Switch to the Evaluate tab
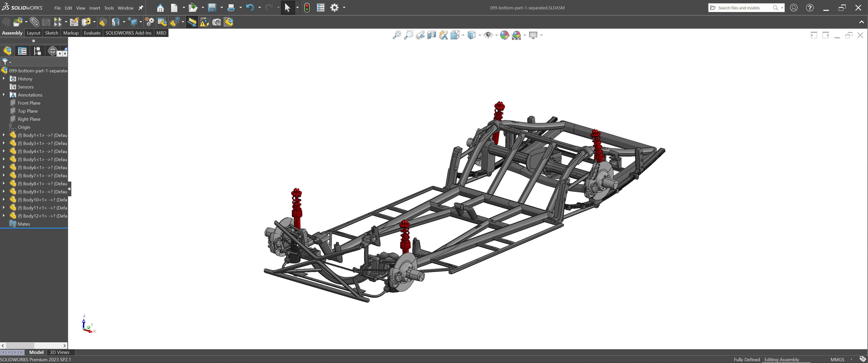This screenshot has height=363, width=868. [x=92, y=33]
